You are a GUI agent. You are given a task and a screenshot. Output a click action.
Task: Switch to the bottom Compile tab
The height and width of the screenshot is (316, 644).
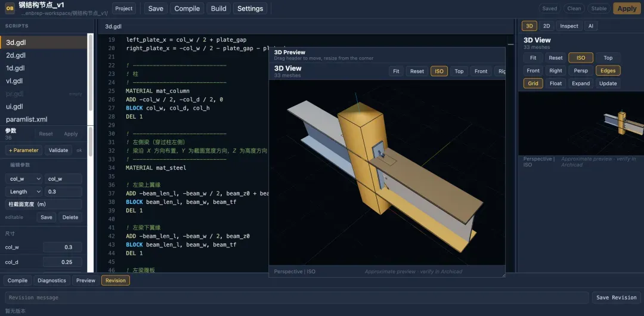coord(17,280)
